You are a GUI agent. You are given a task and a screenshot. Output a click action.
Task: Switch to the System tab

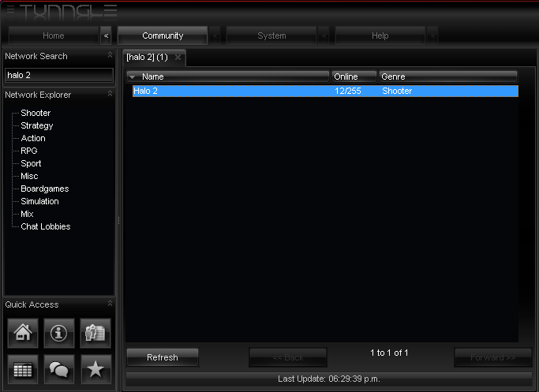[x=271, y=35]
